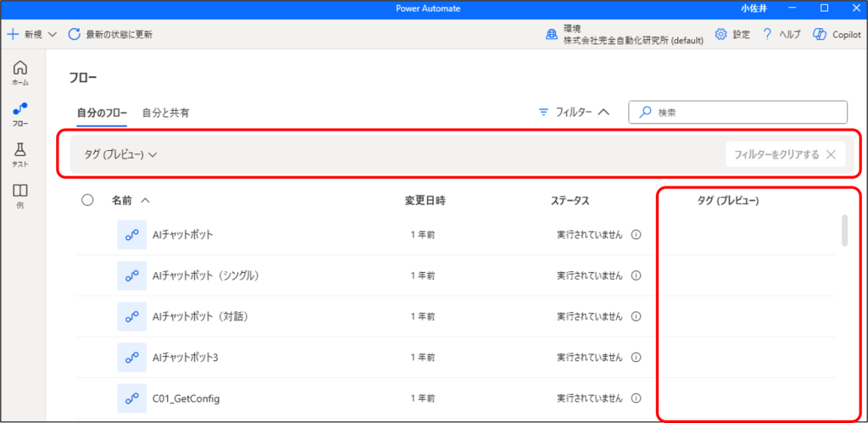
Task: Open the ヘルプ question mark icon
Action: (767, 34)
